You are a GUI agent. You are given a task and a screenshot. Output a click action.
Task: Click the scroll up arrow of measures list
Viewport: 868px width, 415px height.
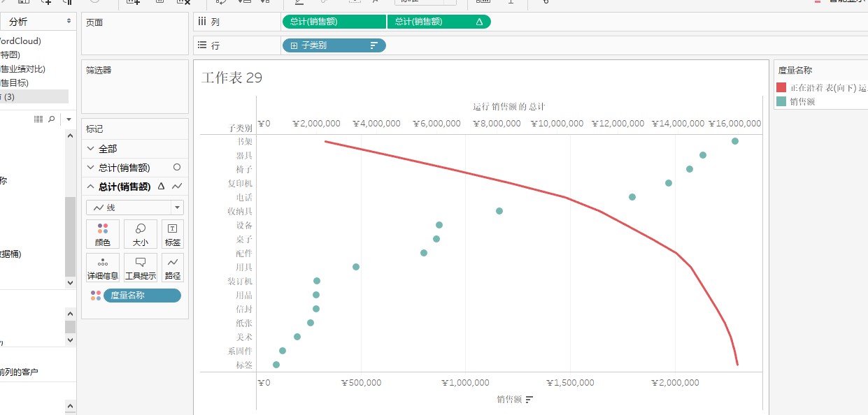pos(70,313)
